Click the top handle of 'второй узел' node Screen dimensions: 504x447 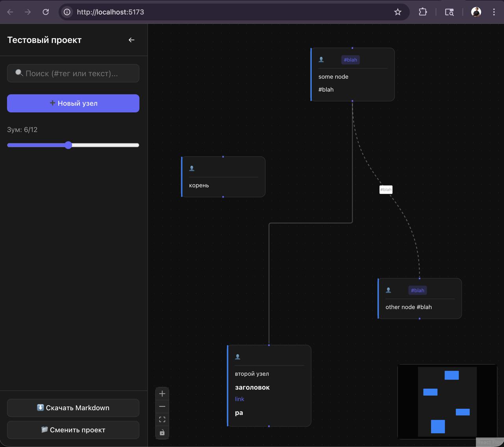(x=269, y=345)
